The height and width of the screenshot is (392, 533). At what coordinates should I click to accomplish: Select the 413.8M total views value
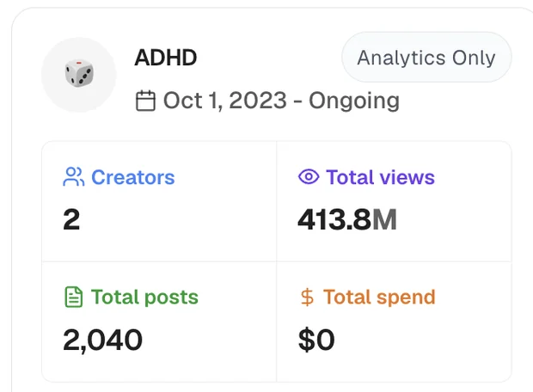[347, 219]
